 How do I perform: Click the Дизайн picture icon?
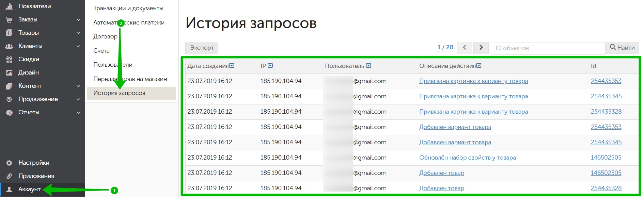coord(9,72)
